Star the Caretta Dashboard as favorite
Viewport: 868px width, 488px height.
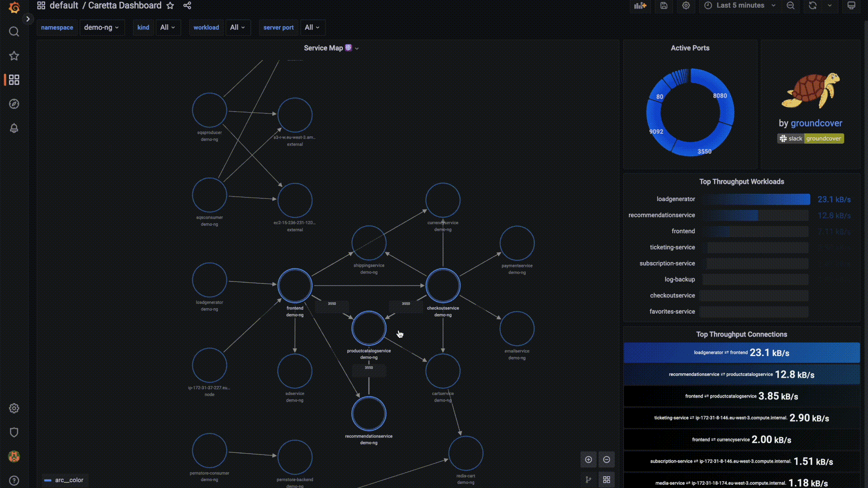point(170,6)
